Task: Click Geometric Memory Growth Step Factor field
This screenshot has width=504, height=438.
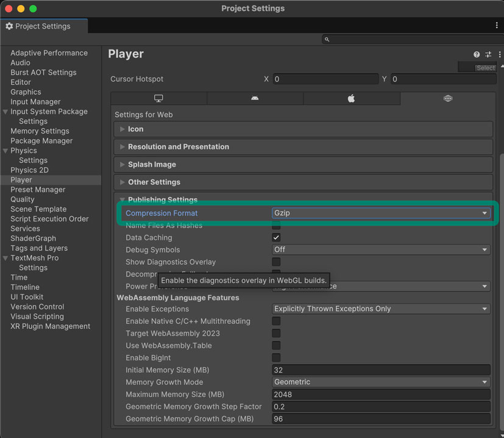Action: click(381, 407)
